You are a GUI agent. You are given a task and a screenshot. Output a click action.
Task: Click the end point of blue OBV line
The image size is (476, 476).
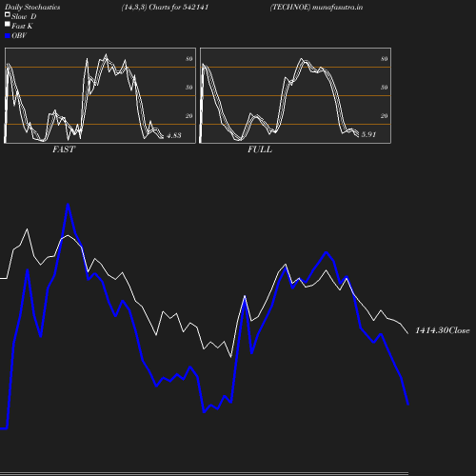tap(408, 404)
